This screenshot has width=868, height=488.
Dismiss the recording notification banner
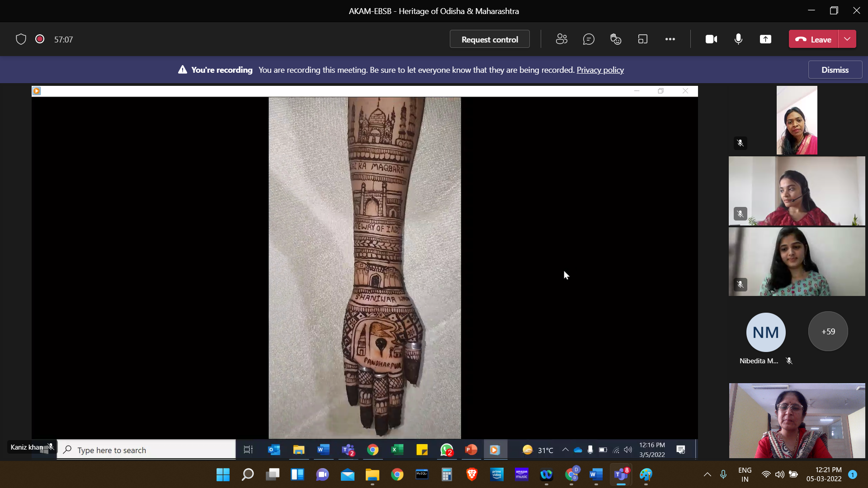tap(835, 70)
